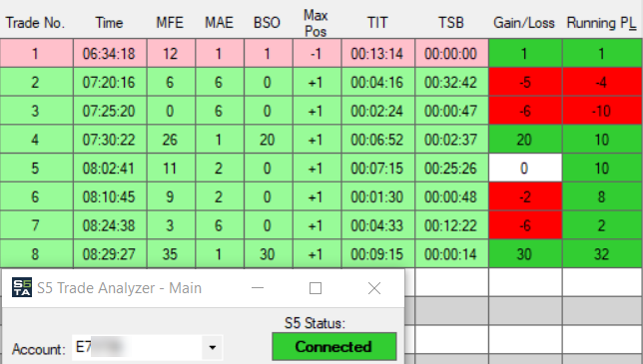Viewport: 643px width, 364px height.
Task: Click the Time column header
Action: point(109,23)
